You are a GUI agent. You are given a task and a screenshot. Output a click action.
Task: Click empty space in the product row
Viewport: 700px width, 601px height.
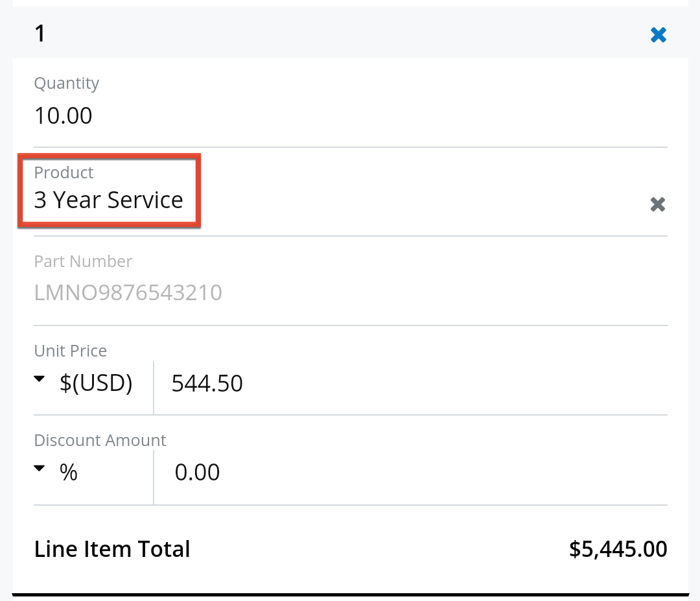point(421,201)
